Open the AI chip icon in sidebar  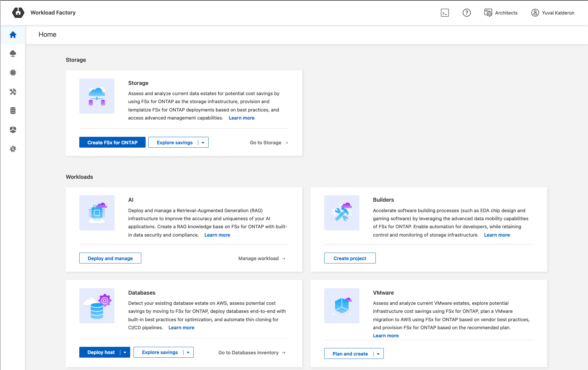(x=13, y=73)
